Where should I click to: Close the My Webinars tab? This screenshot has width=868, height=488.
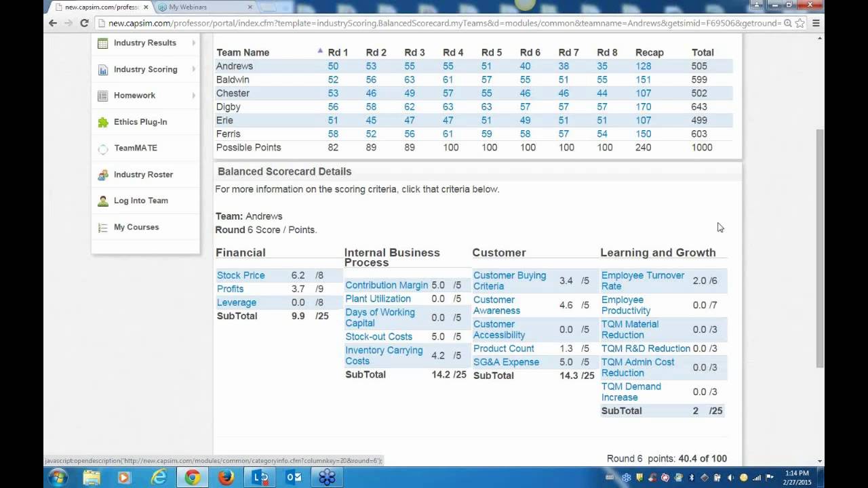point(250,7)
